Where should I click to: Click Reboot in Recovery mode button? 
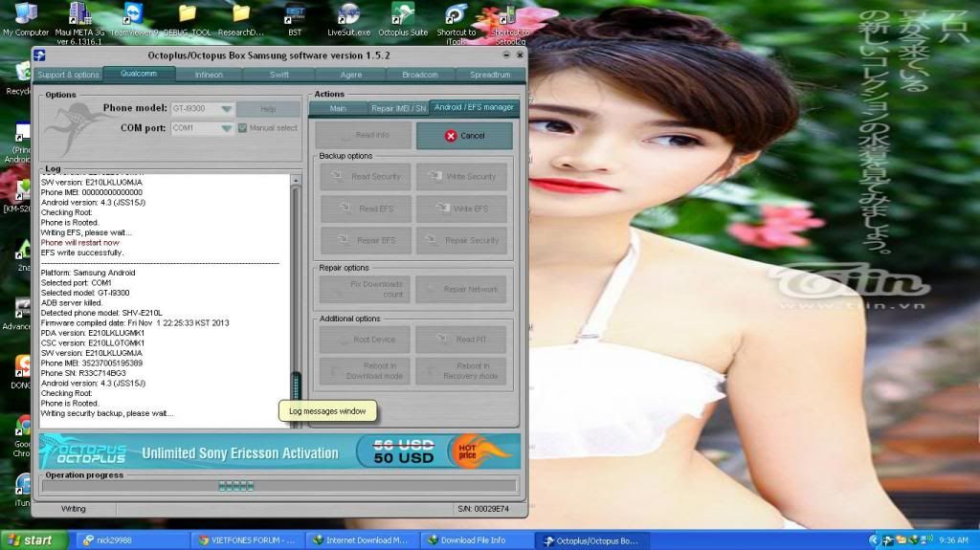[x=461, y=371]
